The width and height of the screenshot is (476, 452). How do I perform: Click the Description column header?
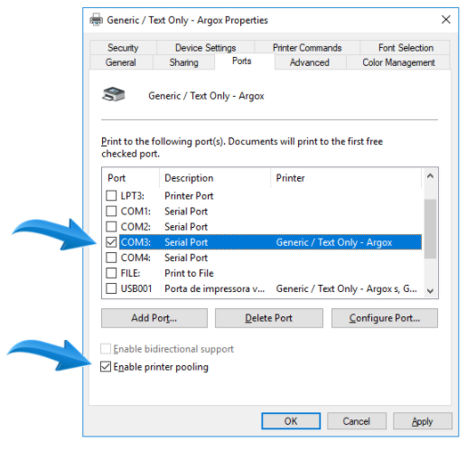point(215,178)
